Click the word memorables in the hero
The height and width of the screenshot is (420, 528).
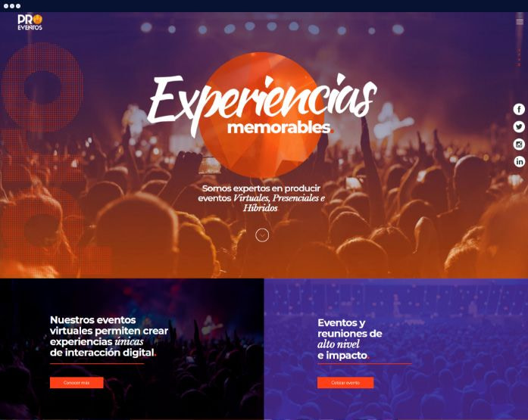click(x=280, y=128)
